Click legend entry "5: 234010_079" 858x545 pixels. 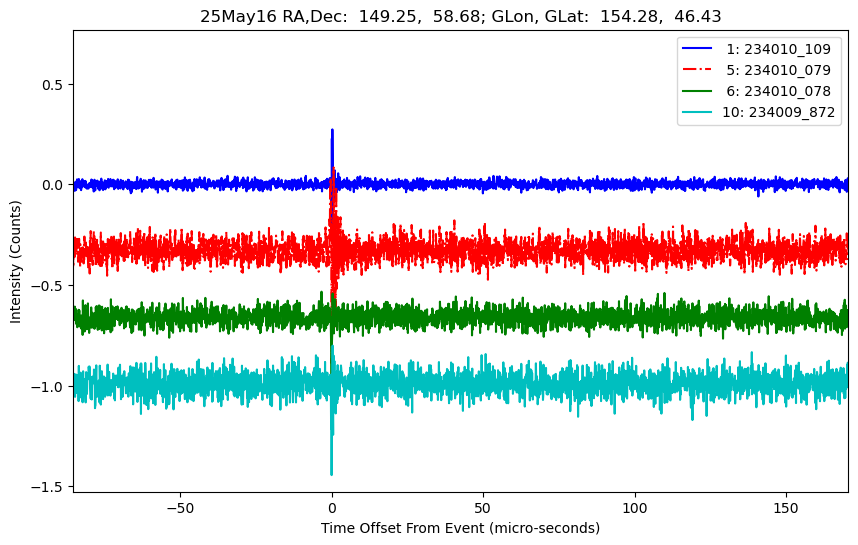click(778, 70)
